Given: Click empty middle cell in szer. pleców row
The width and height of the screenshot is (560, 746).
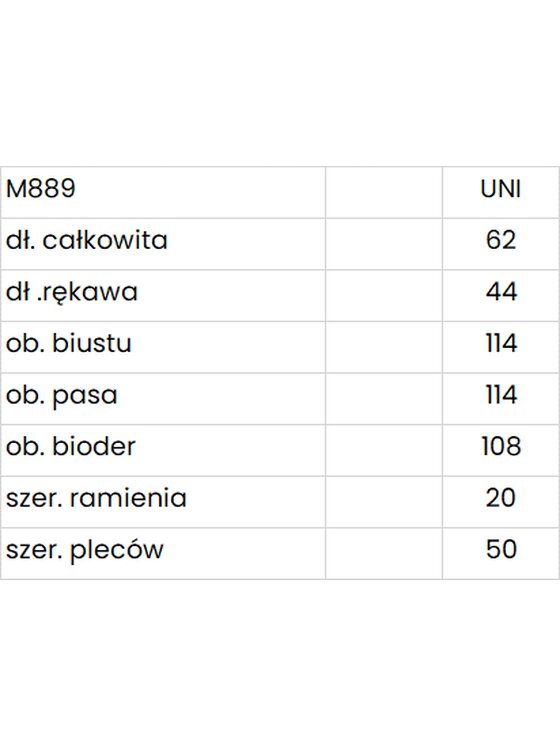Looking at the screenshot, I should click(x=384, y=553).
